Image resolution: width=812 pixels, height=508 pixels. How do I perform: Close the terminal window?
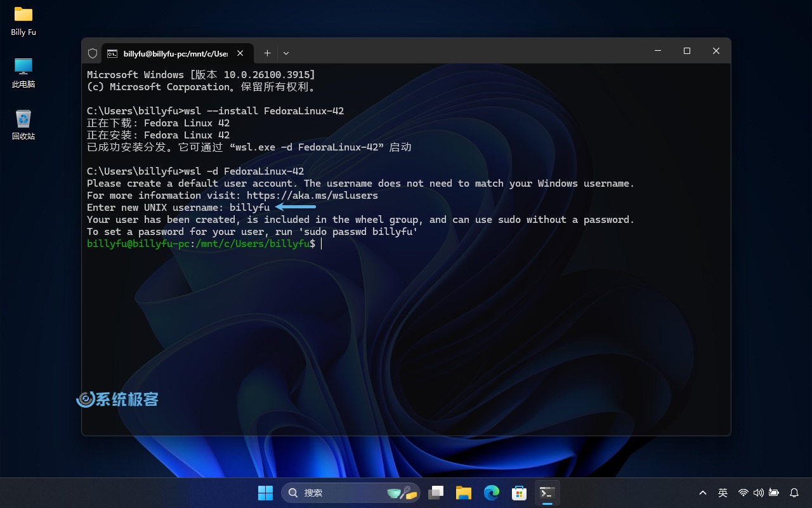[x=716, y=51]
